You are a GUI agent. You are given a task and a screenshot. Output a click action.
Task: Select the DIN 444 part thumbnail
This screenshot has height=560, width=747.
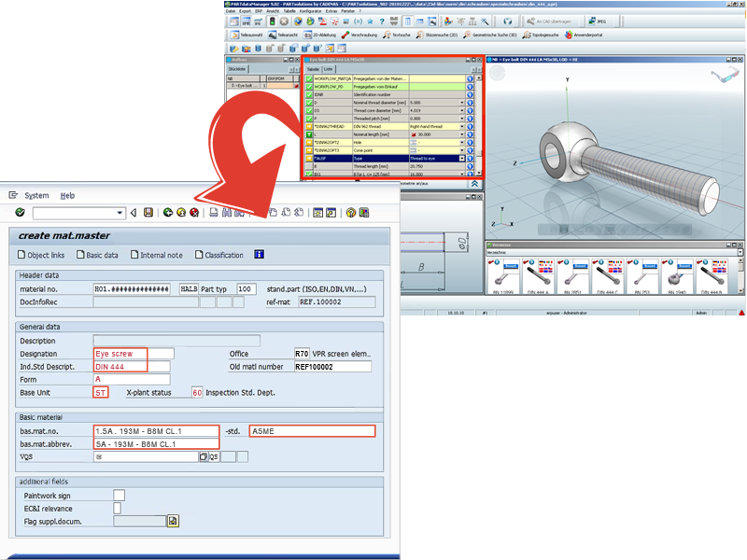pos(538,280)
